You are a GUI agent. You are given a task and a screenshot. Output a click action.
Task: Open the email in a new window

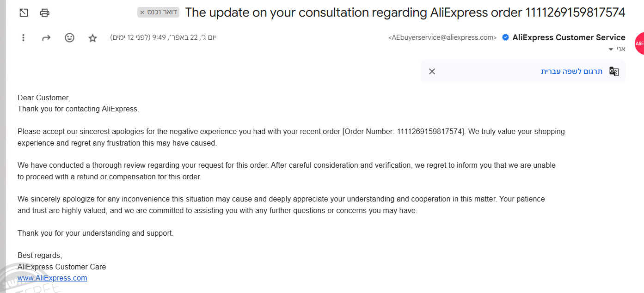tap(24, 12)
